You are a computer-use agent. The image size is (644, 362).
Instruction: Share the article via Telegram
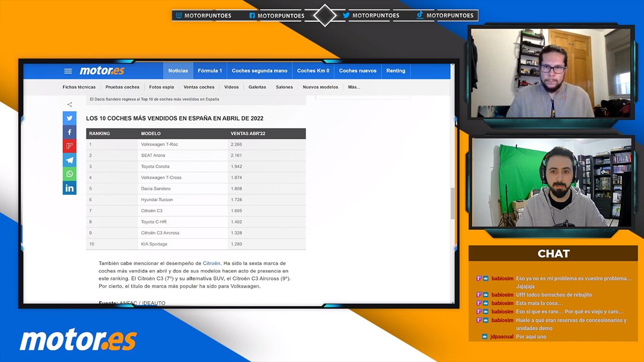[69, 160]
